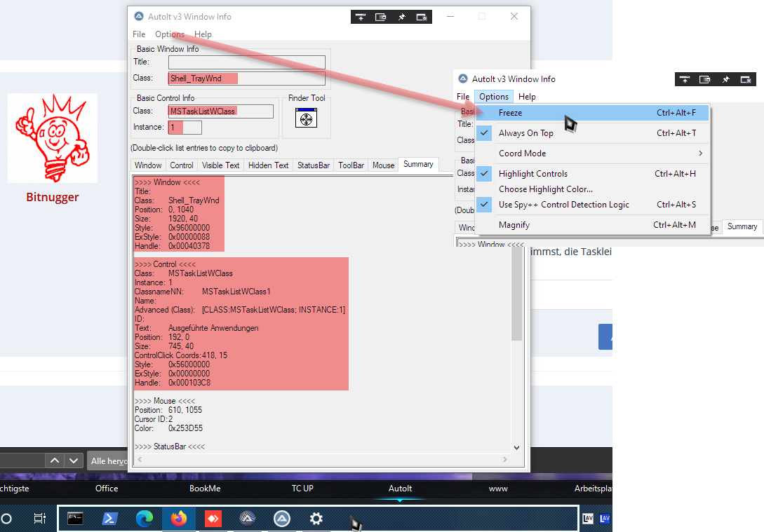Disable the Highlight Controls option
764x532 pixels.
[x=532, y=174]
